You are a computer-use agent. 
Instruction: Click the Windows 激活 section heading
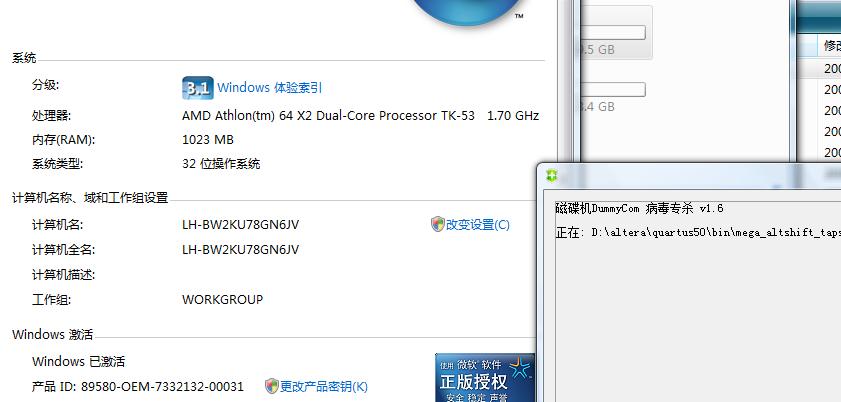point(53,335)
